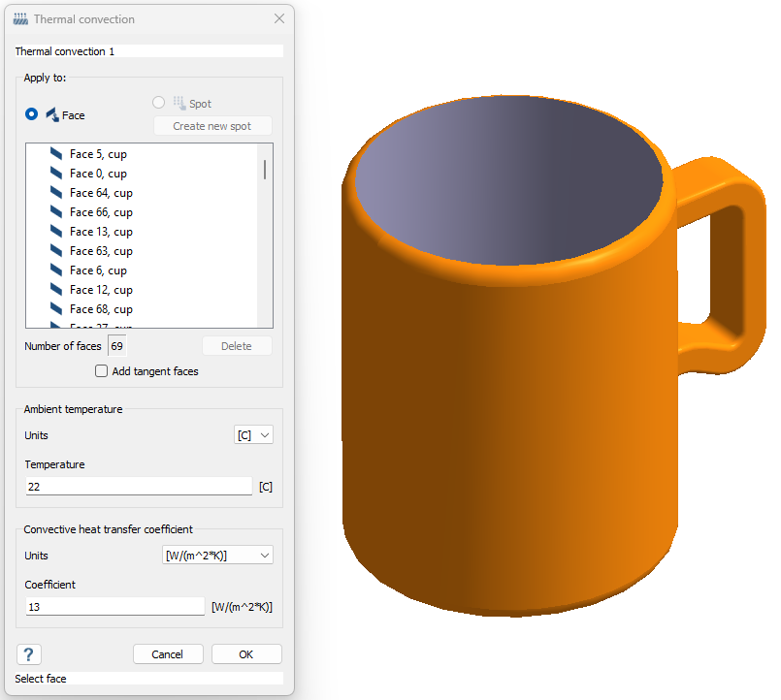Image resolution: width=781 pixels, height=700 pixels.
Task: Click the face icon beside Face 6, cup
Action: (x=56, y=270)
